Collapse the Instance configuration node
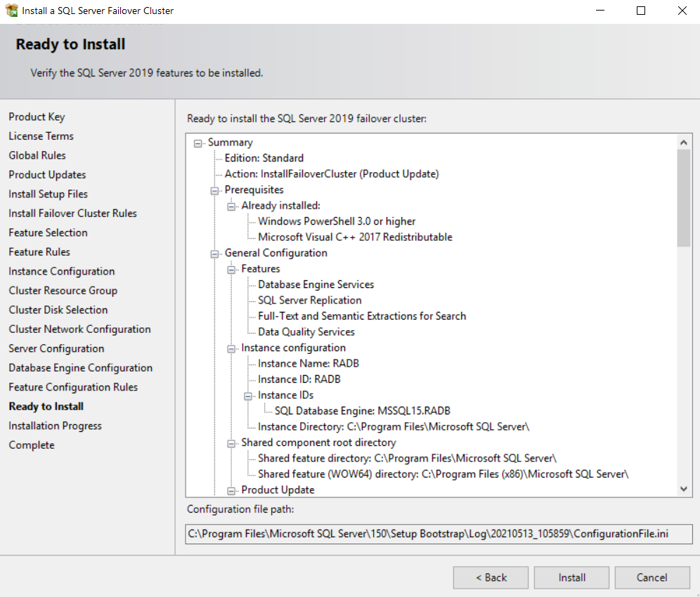700x597 pixels. point(231,348)
